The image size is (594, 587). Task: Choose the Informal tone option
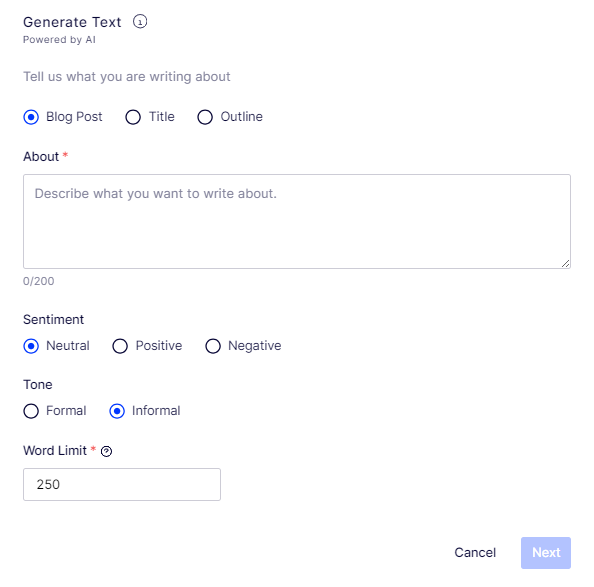117,411
